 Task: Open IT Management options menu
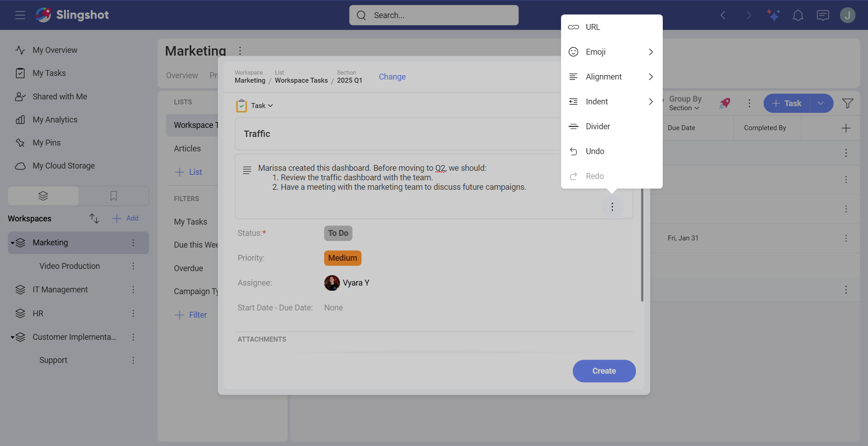tap(133, 290)
